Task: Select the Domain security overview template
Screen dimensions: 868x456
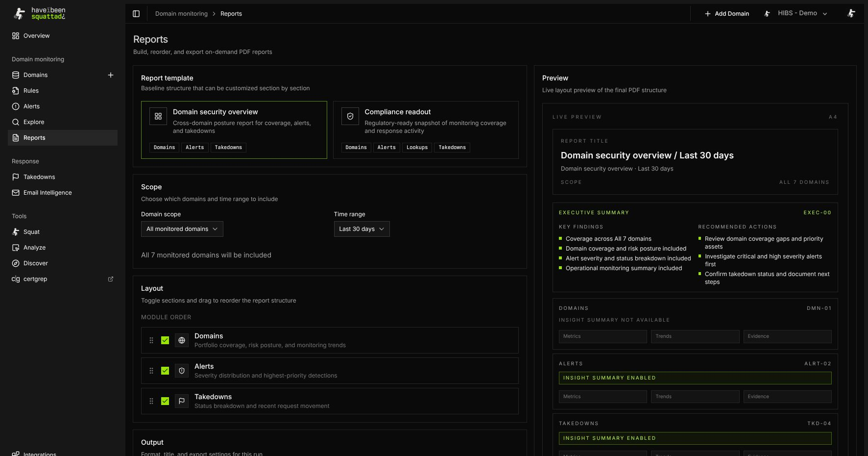Action: coord(234,130)
